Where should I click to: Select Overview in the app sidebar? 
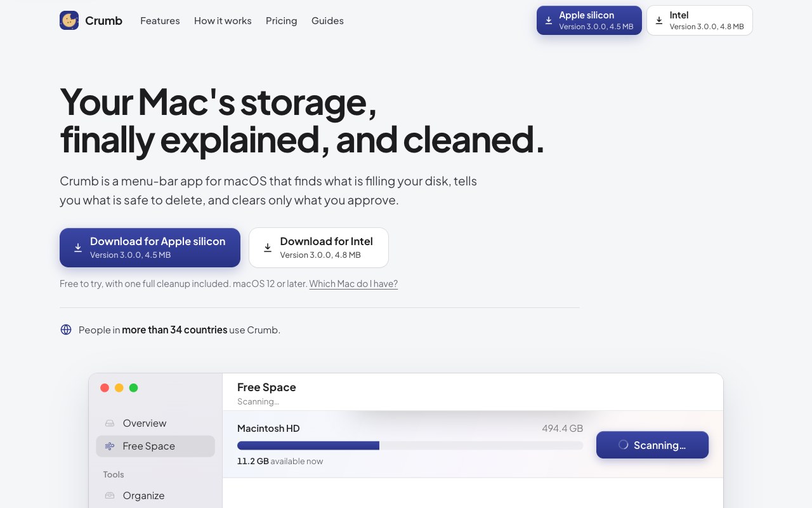click(x=155, y=424)
